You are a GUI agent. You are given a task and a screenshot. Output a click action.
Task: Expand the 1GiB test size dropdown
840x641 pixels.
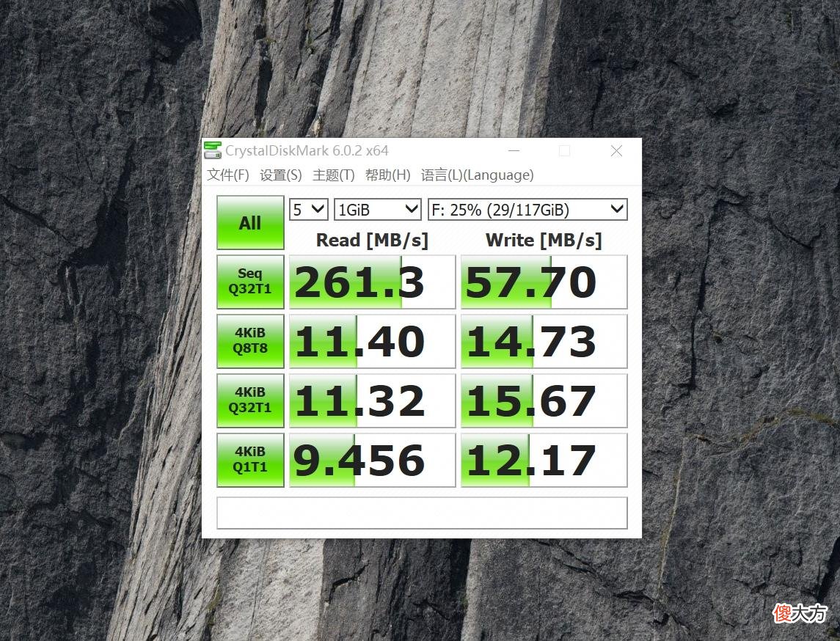(378, 209)
